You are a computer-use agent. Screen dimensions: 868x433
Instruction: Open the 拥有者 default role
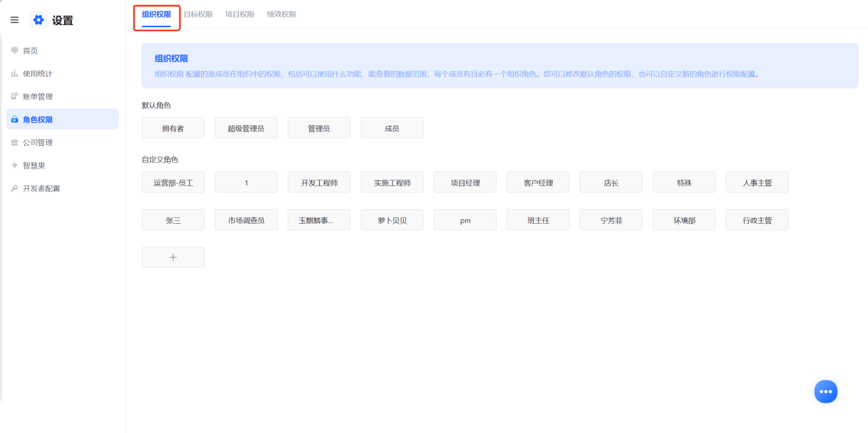coord(173,128)
